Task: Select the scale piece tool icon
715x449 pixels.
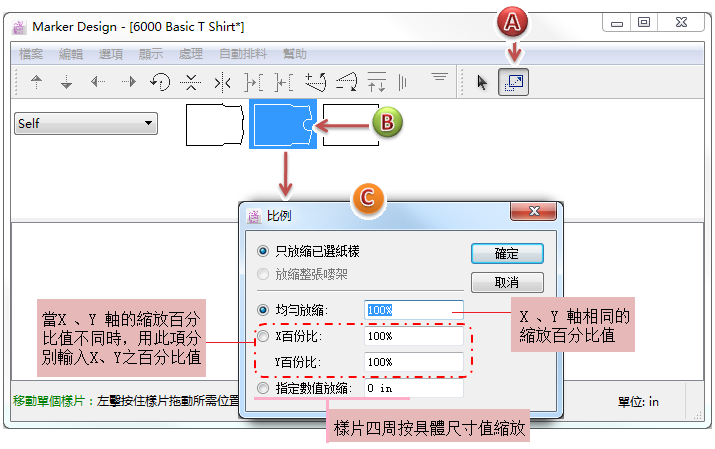Action: (513, 82)
